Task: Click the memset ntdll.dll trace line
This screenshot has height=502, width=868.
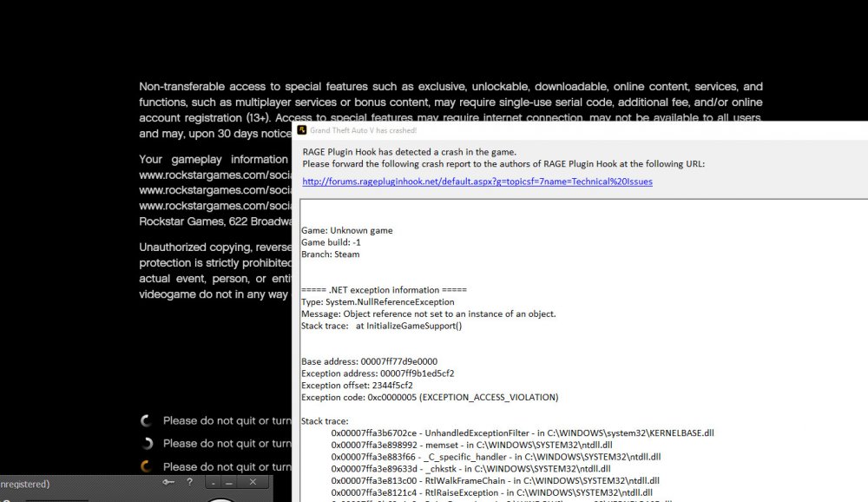Action: 471,445
